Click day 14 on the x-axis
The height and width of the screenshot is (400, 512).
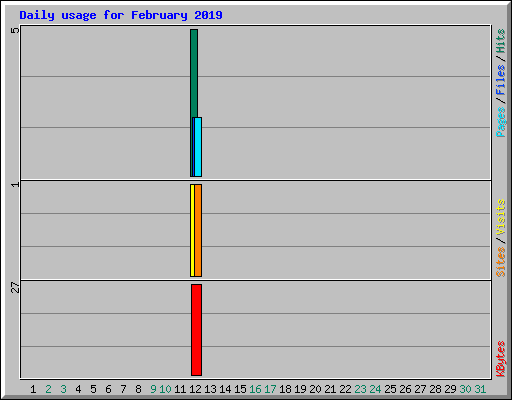click(225, 389)
